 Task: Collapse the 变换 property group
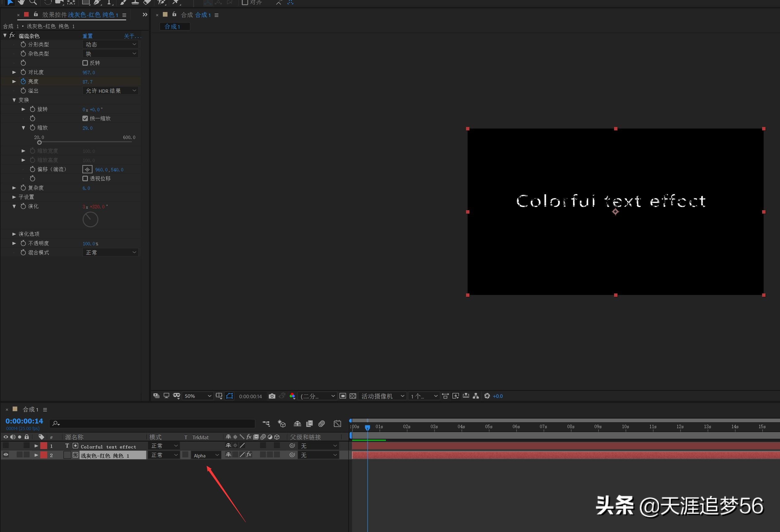(x=14, y=100)
